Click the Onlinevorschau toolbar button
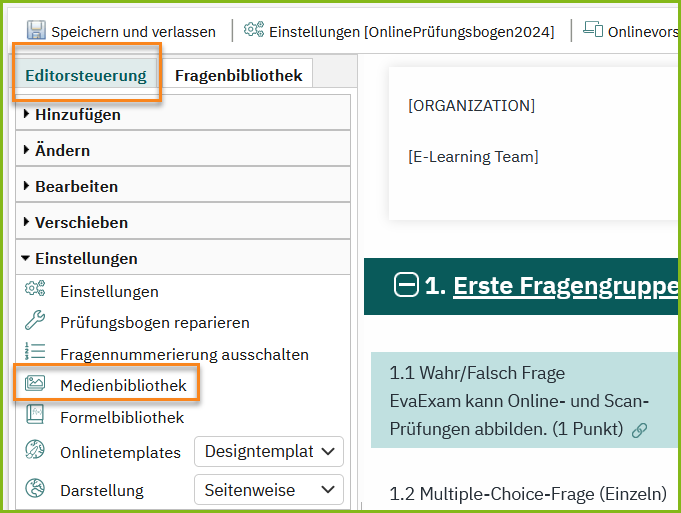681x513 pixels. (631, 31)
